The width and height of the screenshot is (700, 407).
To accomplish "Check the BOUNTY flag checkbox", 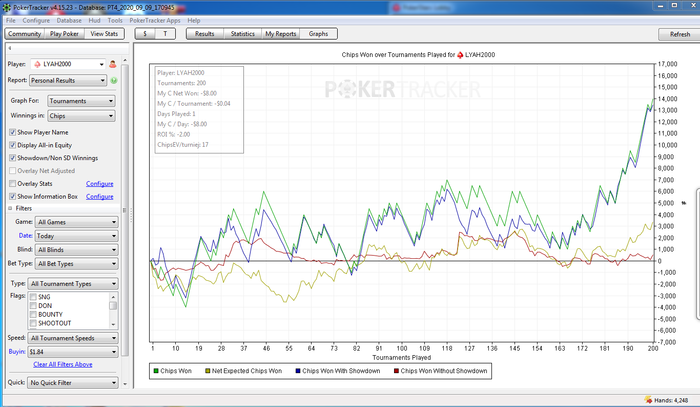I will click(x=33, y=315).
